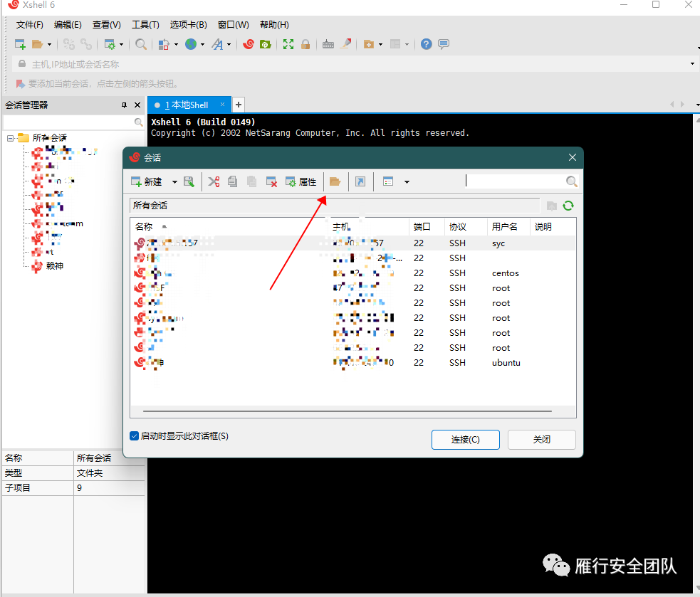Click the keyboard icon in main toolbar
Viewport: 700px width, 597px height.
pos(328,44)
